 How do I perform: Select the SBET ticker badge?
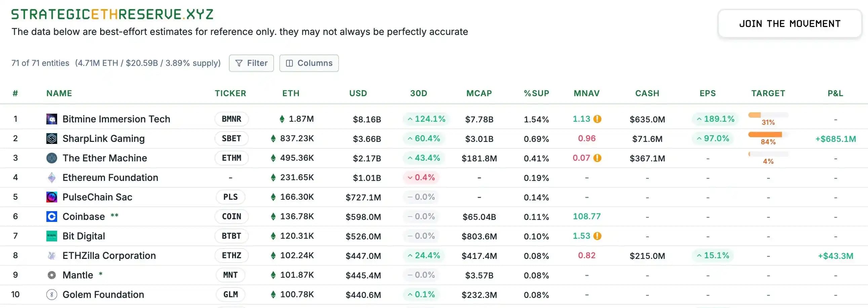pos(231,138)
